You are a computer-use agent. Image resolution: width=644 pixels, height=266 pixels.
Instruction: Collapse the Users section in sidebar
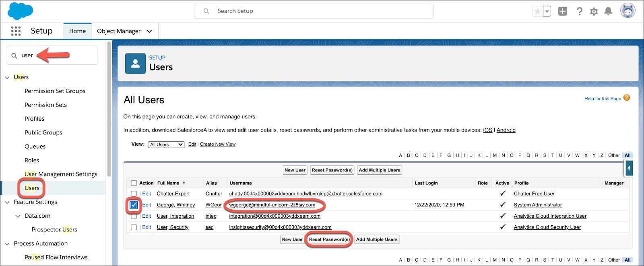tap(7, 77)
